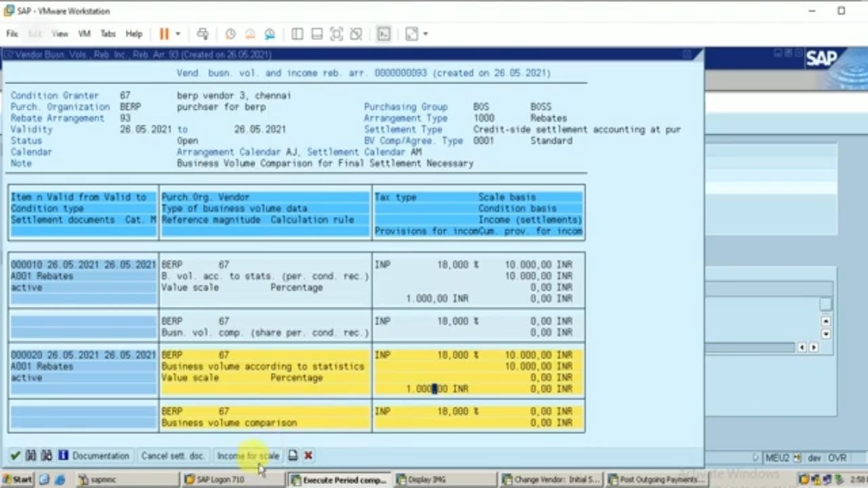Switch to SAP Logon 710 taskbar item
868x488 pixels.
click(232, 479)
